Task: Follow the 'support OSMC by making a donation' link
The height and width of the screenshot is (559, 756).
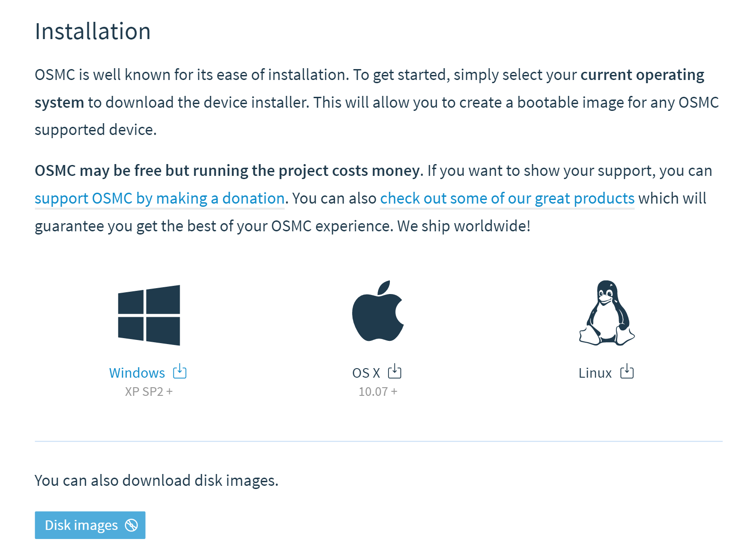Action: click(x=160, y=199)
